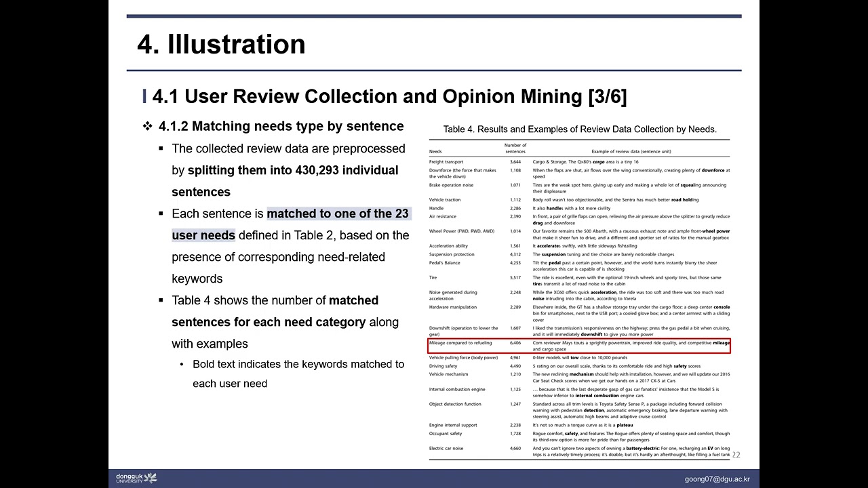
Task: Click the value '2,390' in the table
Action: click(515, 216)
